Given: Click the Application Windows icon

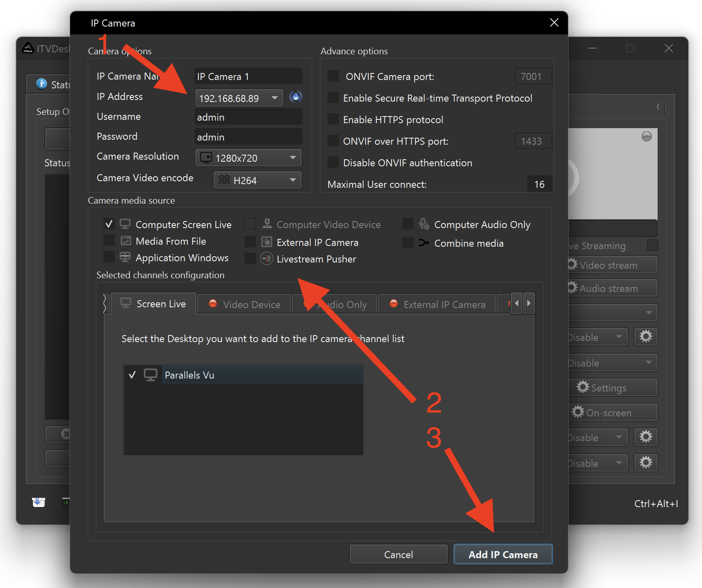Looking at the screenshot, I should 125,258.
